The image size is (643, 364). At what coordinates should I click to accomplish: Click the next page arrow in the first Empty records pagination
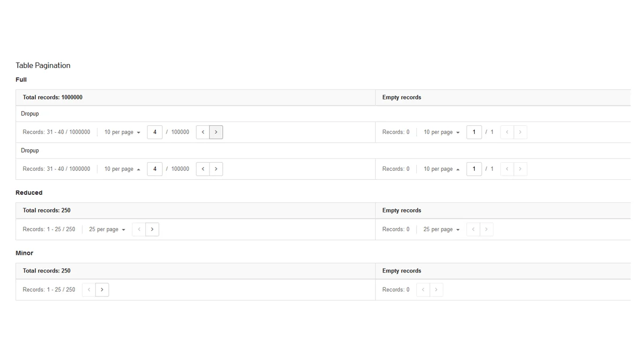[520, 132]
